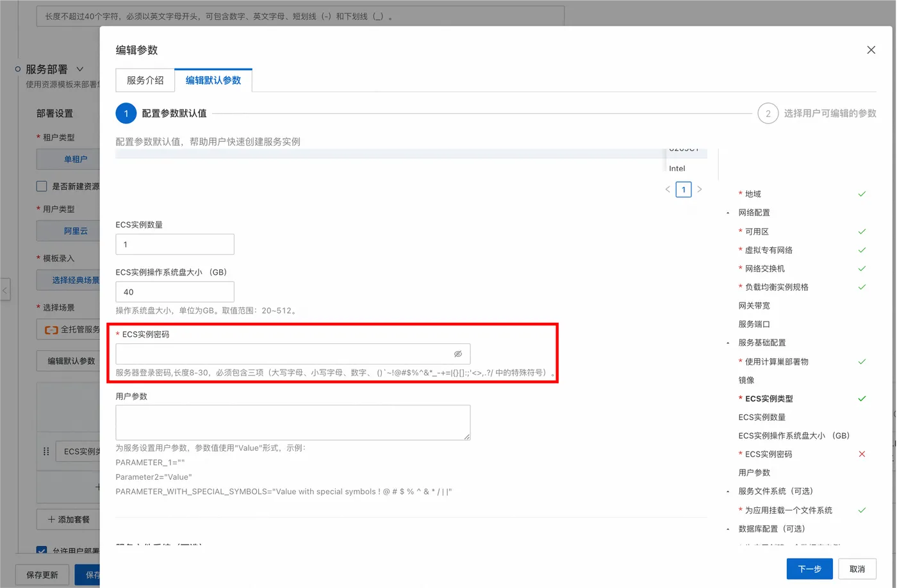Click 取消 button

(857, 569)
